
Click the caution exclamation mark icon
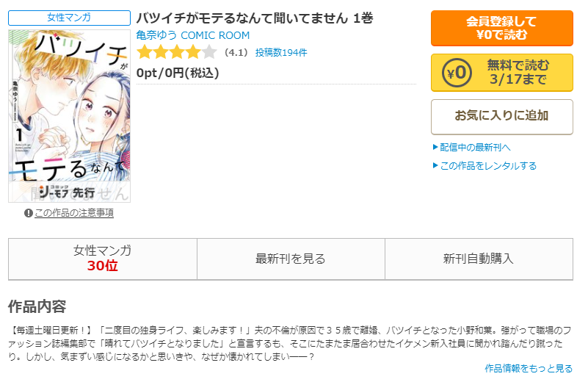(29, 213)
